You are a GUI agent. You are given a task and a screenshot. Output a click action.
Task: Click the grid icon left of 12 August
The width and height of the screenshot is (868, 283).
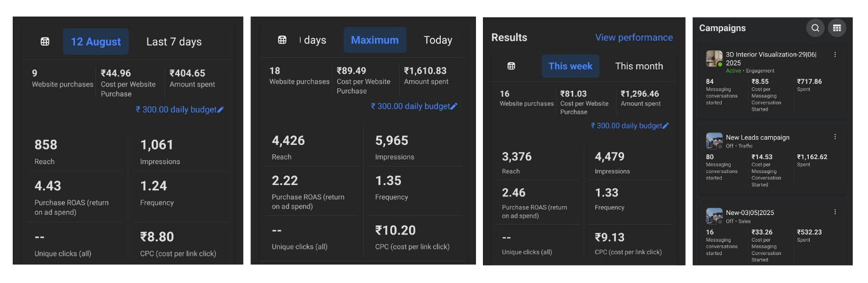[45, 42]
